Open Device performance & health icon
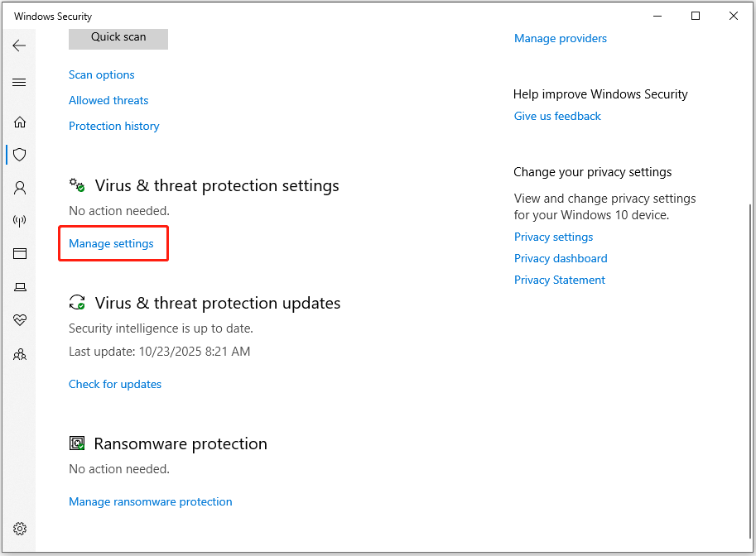756x556 pixels. coord(19,320)
